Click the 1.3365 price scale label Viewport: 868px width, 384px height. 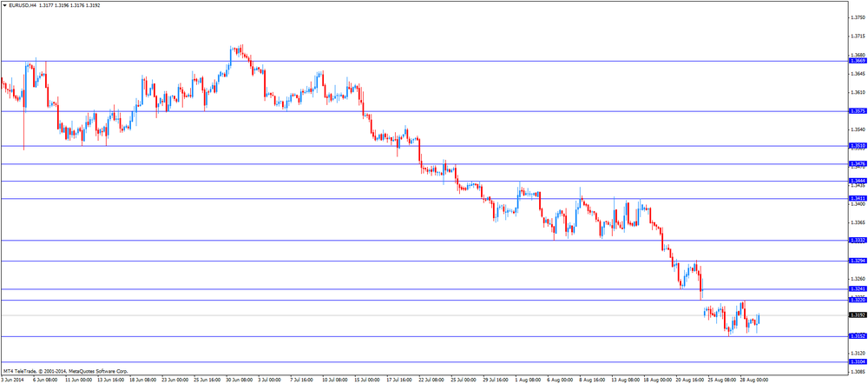coord(858,222)
